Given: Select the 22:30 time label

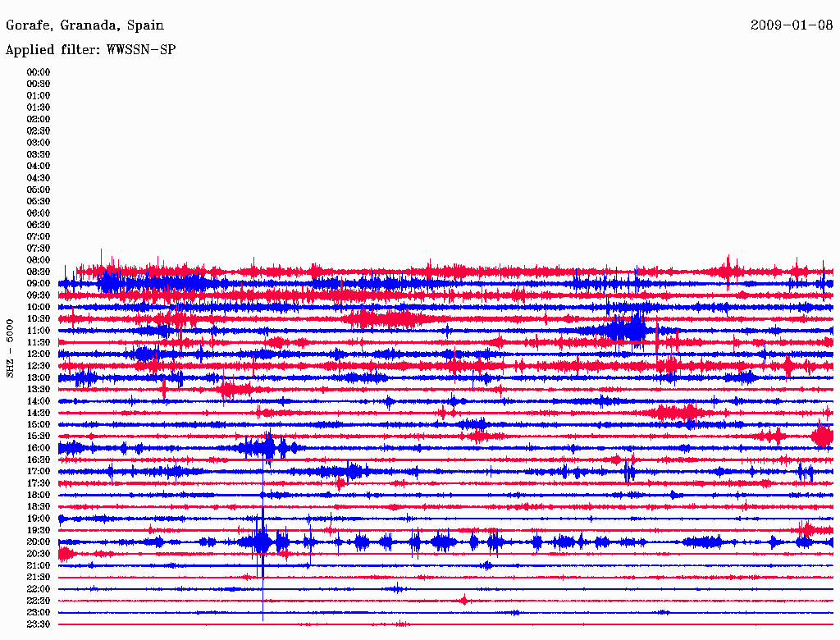Looking at the screenshot, I should [x=38, y=601].
